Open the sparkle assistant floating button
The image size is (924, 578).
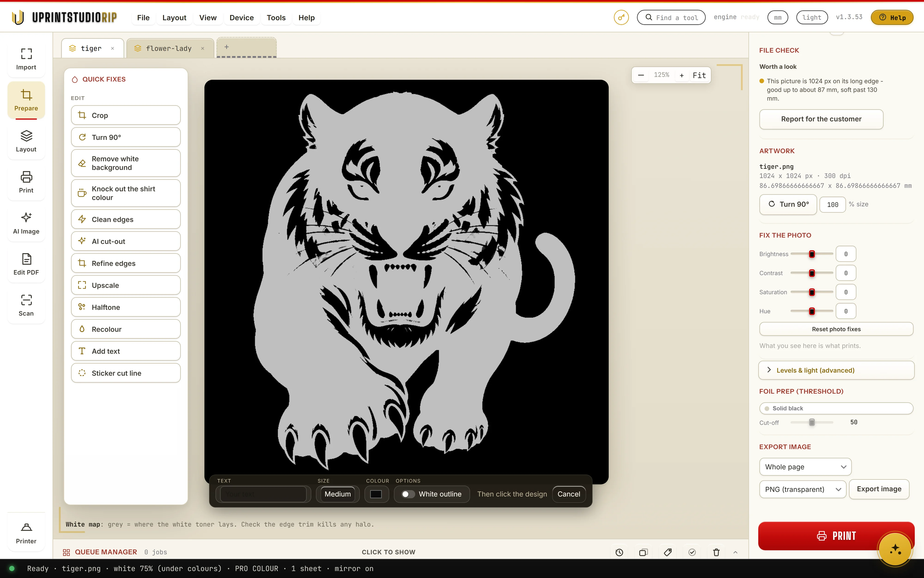(x=895, y=549)
